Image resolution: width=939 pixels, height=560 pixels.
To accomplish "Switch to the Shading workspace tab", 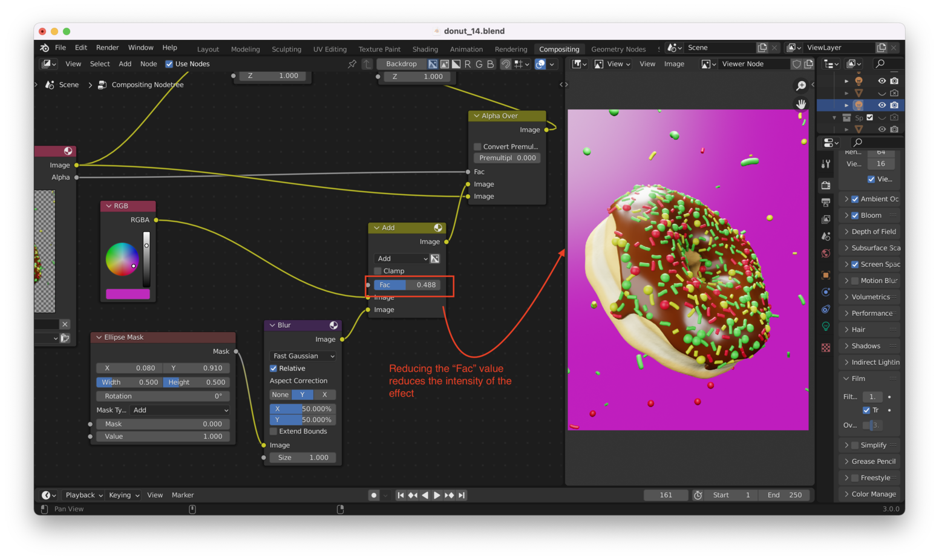I will pyautogui.click(x=425, y=49).
